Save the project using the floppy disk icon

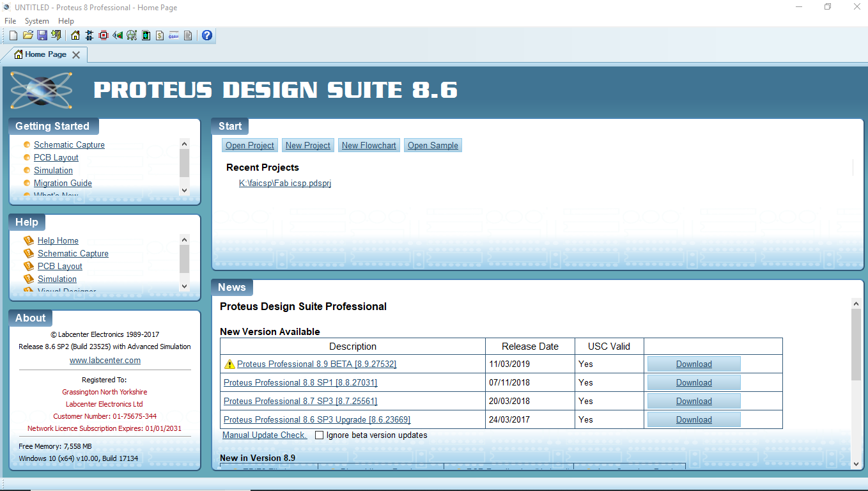tap(42, 35)
